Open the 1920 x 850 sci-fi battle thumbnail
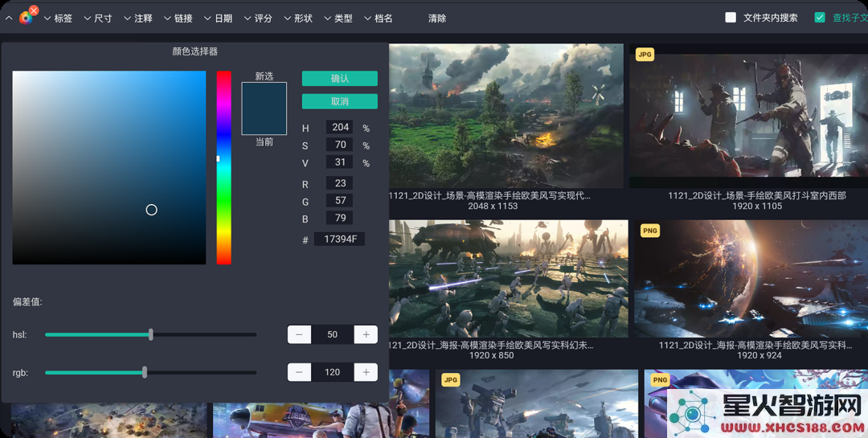 508,279
